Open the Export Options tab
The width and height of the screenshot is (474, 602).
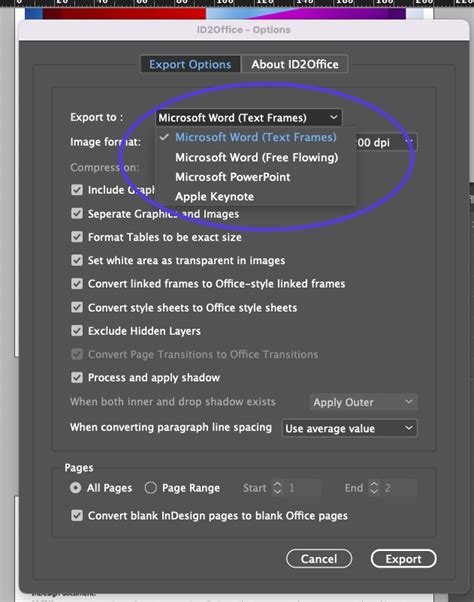(x=190, y=64)
